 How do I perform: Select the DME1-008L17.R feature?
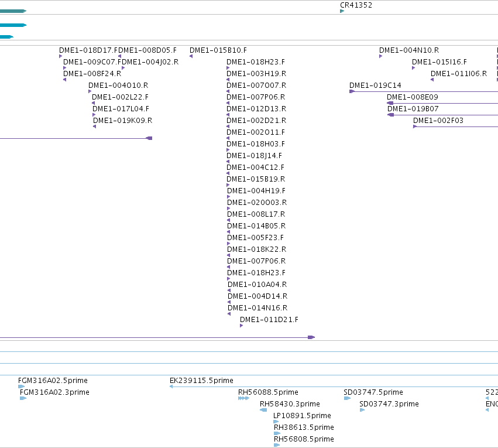point(256,214)
